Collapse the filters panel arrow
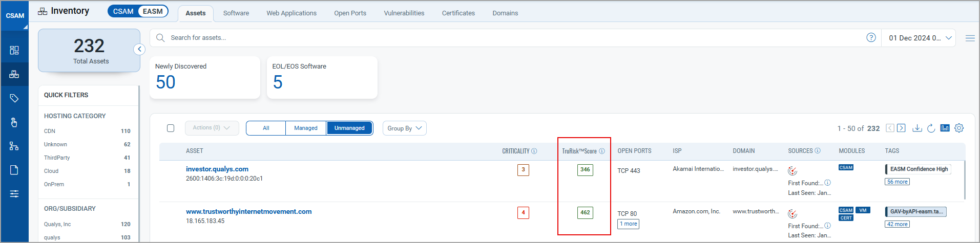The height and width of the screenshot is (243, 980). pyautogui.click(x=139, y=49)
